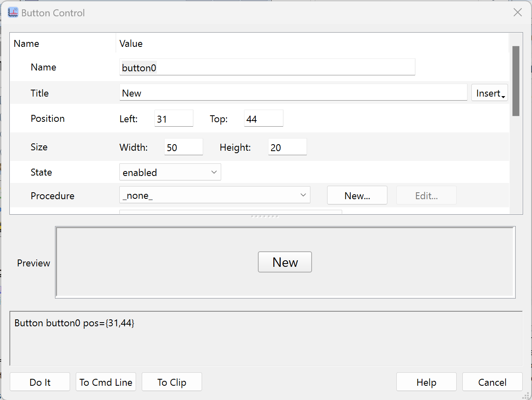This screenshot has width=532, height=400.
Task: Click the To Clip button
Action: [171, 382]
